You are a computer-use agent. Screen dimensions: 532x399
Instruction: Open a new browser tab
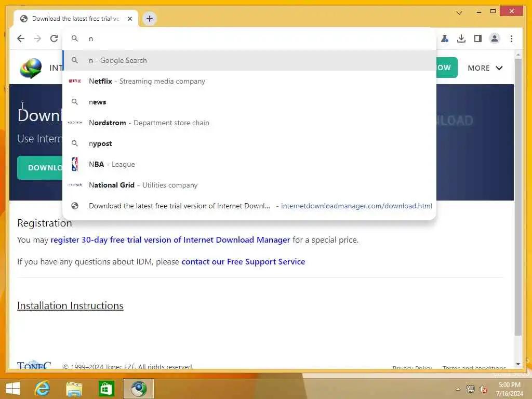[x=150, y=19]
